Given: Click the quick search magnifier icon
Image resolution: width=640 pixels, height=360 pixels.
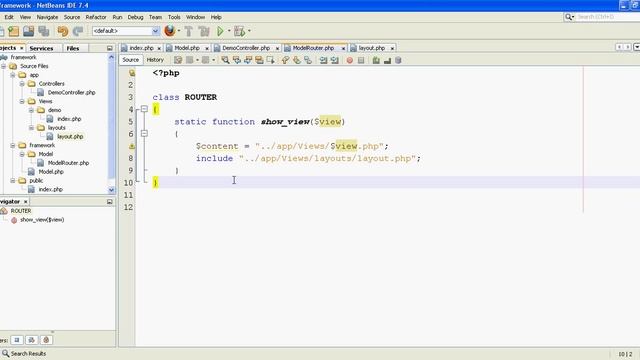Looking at the screenshot, I should (568, 17).
